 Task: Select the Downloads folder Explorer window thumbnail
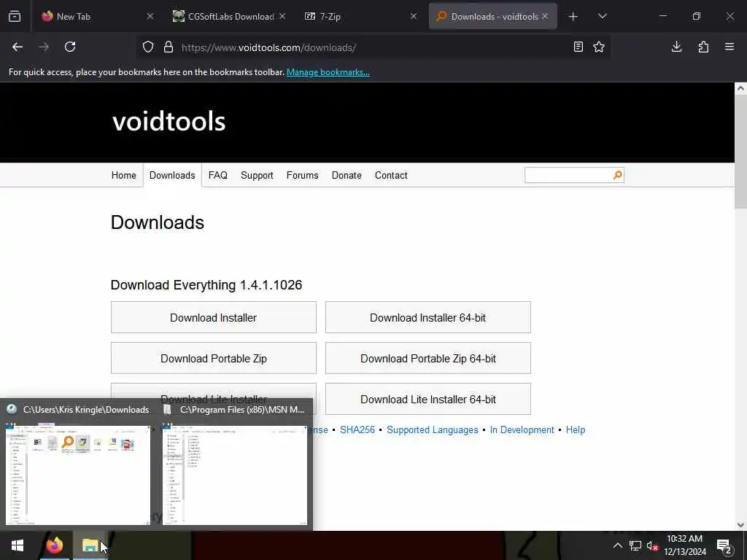(x=78, y=475)
